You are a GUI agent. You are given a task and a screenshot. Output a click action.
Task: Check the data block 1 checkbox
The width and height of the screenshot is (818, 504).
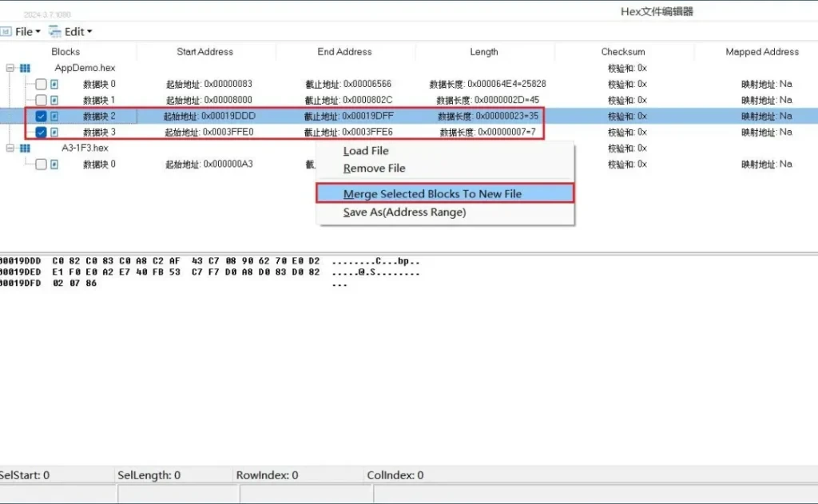coord(41,101)
